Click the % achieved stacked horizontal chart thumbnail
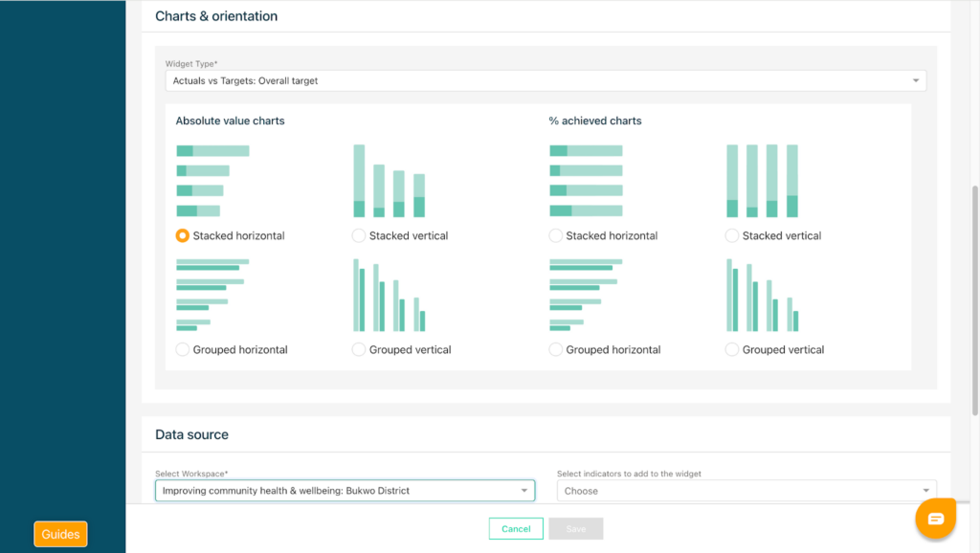 [x=585, y=181]
